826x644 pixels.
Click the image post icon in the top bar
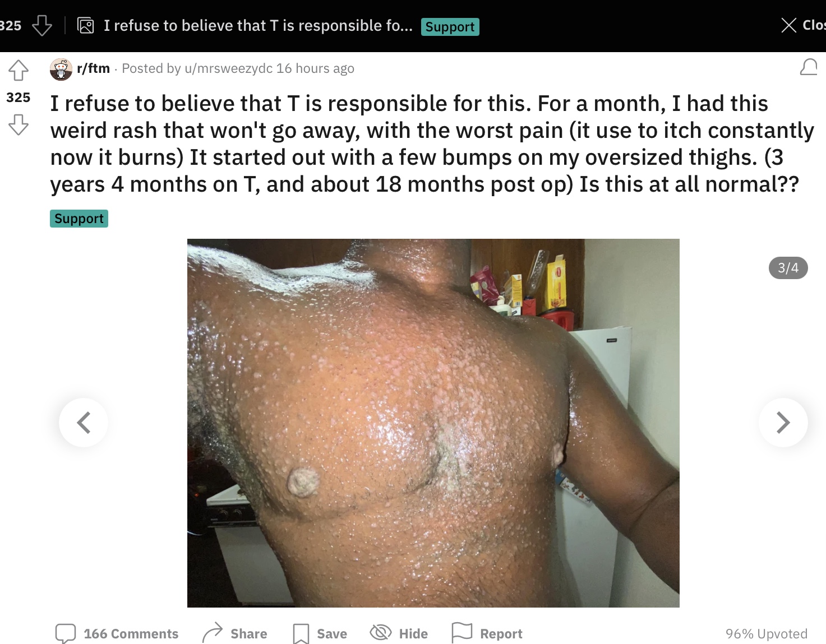tap(86, 25)
